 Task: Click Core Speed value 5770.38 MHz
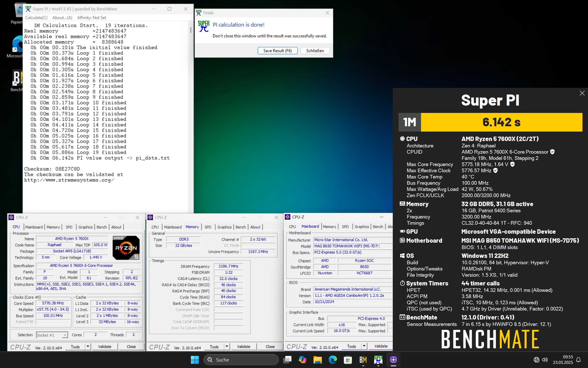click(53, 303)
